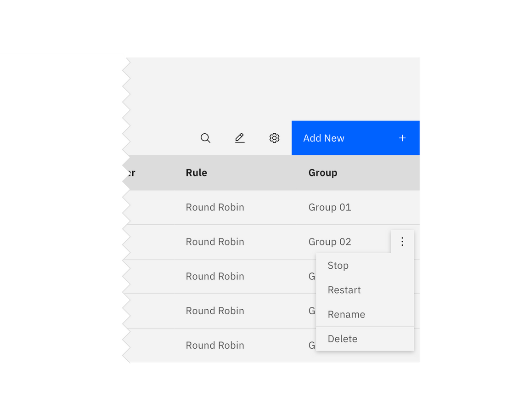Click the first Round Robin cell
Screen dimensions: 529x420
point(215,207)
